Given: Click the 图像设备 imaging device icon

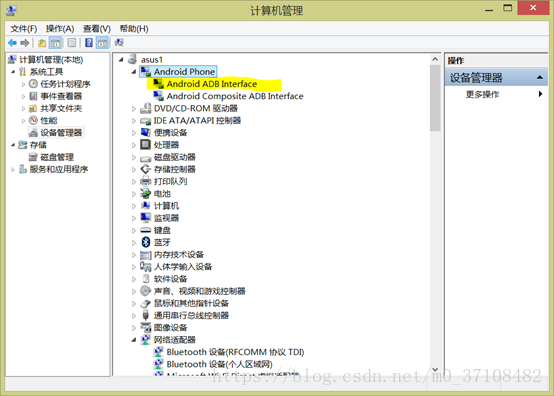Looking at the screenshot, I should tap(146, 328).
